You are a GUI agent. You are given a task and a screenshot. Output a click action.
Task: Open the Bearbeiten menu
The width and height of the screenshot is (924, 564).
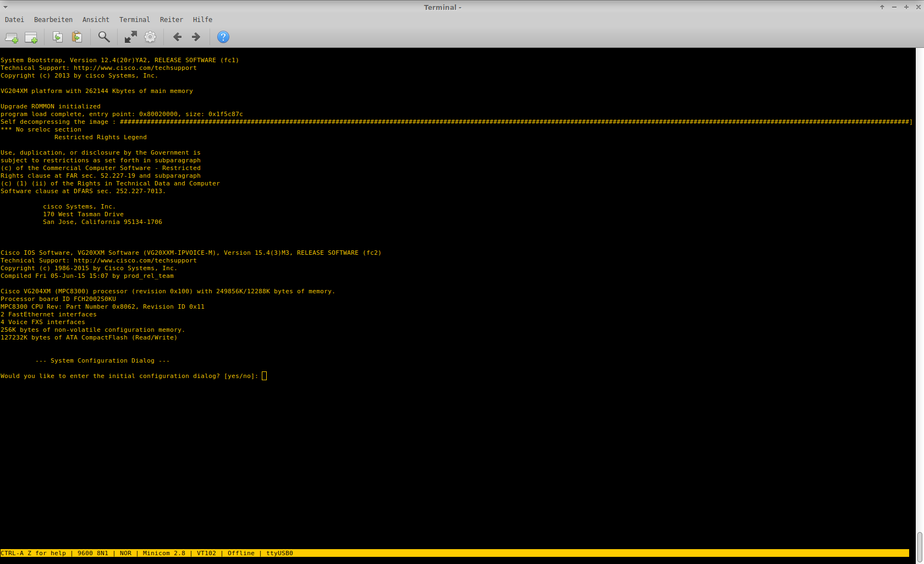(x=53, y=20)
